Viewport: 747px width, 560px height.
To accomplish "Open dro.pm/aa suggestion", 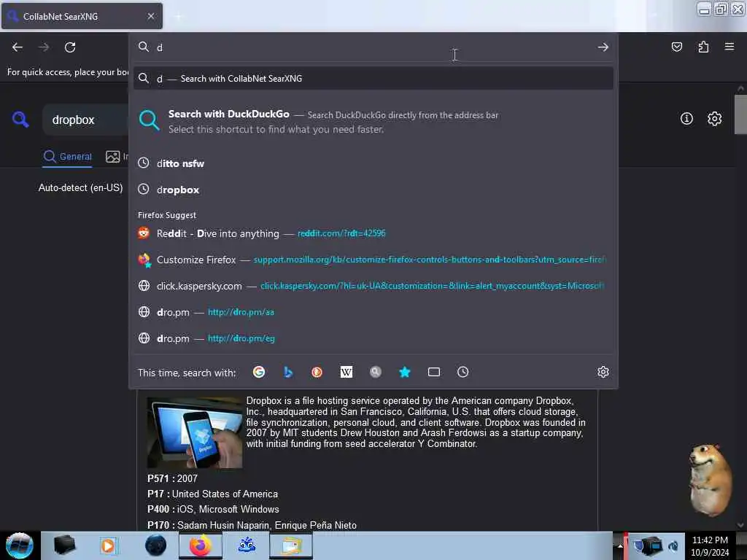I will point(373,312).
